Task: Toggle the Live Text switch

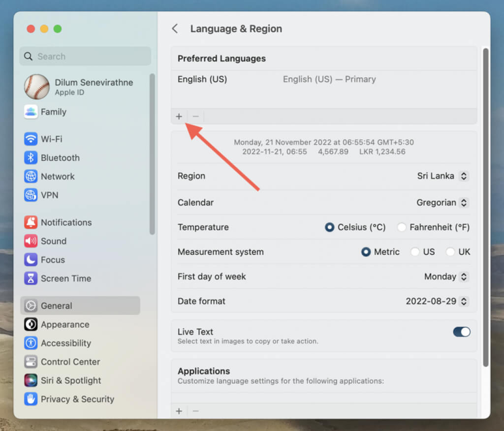Action: point(462,332)
